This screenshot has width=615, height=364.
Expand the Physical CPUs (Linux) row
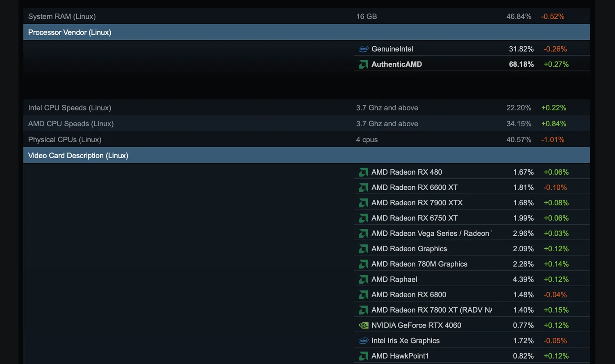[307, 140]
